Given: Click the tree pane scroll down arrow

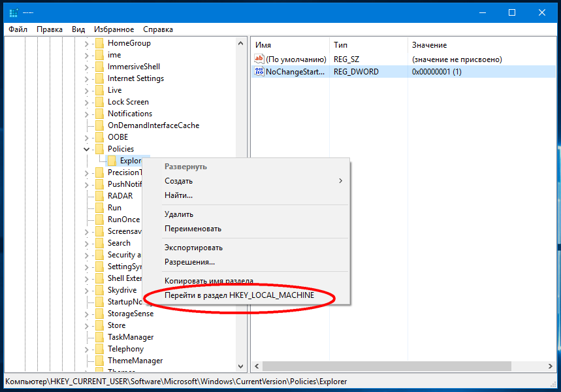Looking at the screenshot, I should (240, 367).
